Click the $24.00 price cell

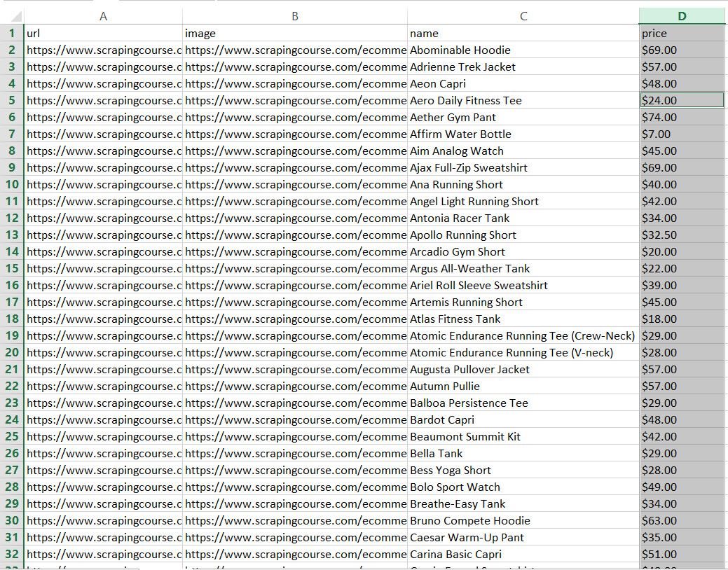coord(682,100)
